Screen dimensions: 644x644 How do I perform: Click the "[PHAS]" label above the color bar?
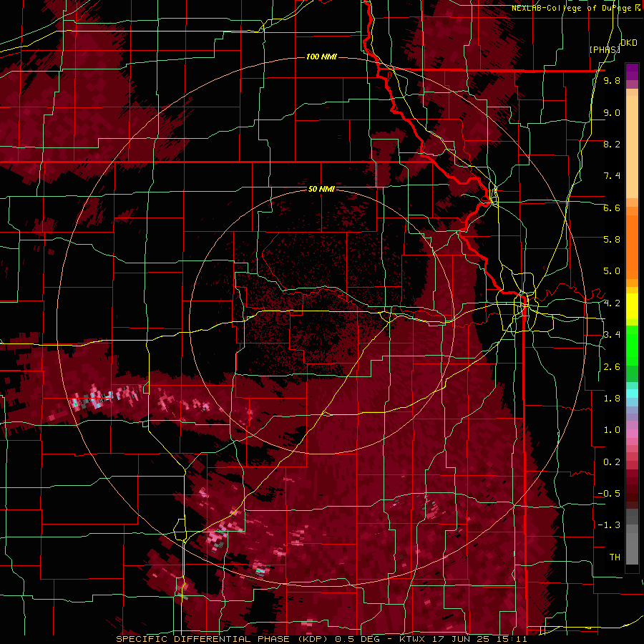[605, 49]
